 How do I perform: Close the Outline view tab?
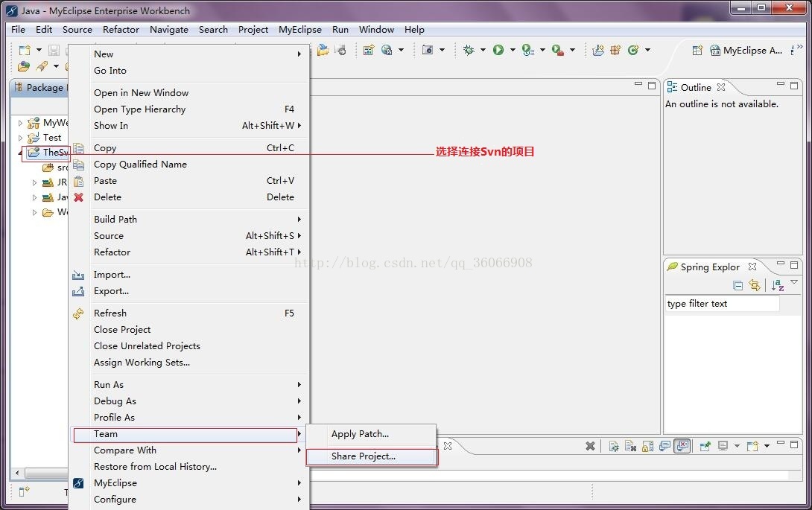click(721, 88)
